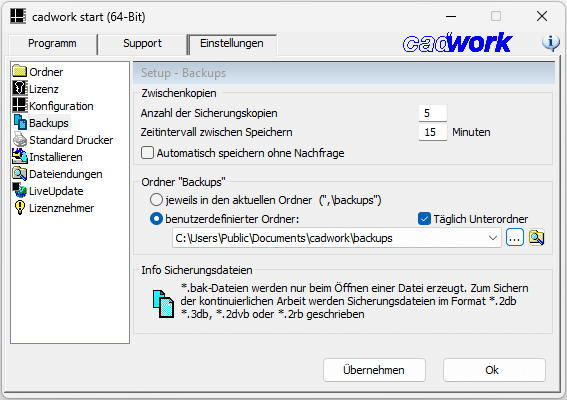Click the Übernehmen button

[x=374, y=370]
